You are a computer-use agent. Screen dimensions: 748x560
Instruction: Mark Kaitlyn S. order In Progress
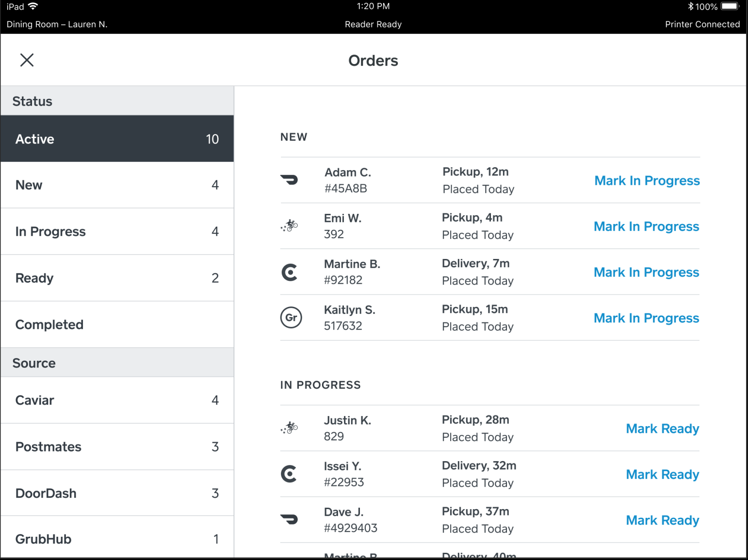point(647,318)
